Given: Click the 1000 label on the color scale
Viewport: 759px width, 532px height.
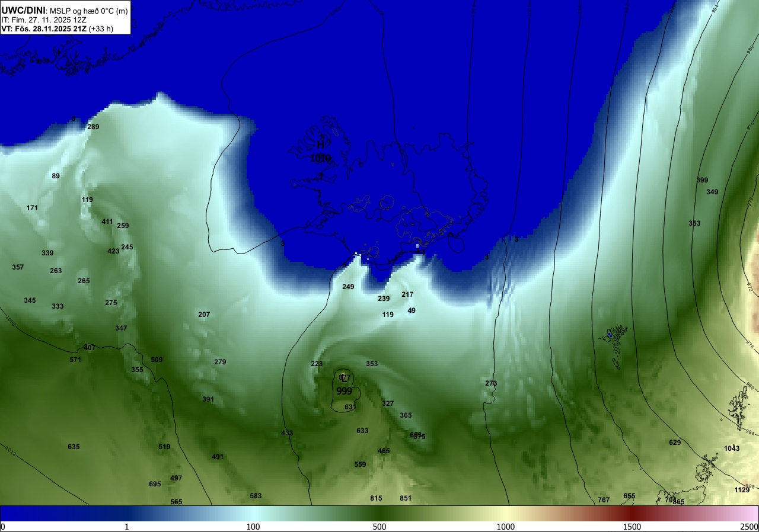Looking at the screenshot, I should [506, 527].
